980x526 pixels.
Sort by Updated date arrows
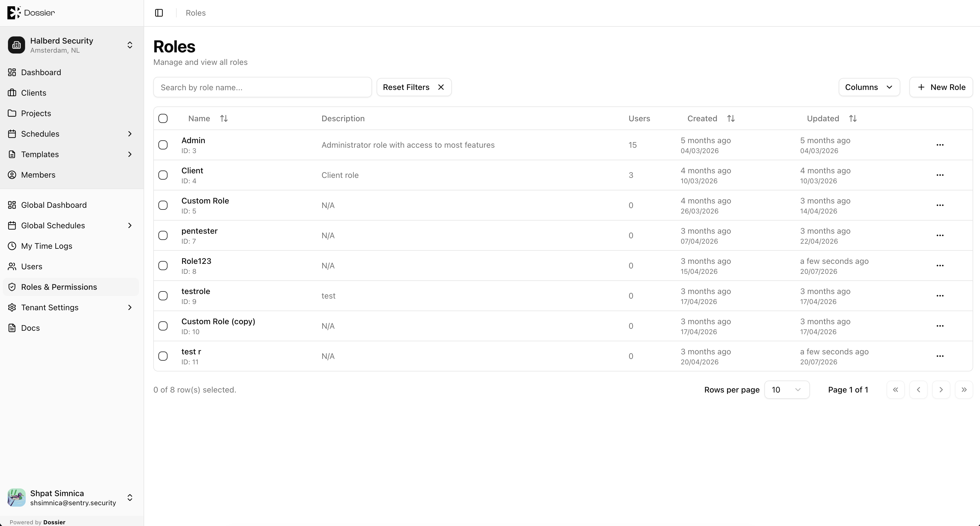point(853,119)
